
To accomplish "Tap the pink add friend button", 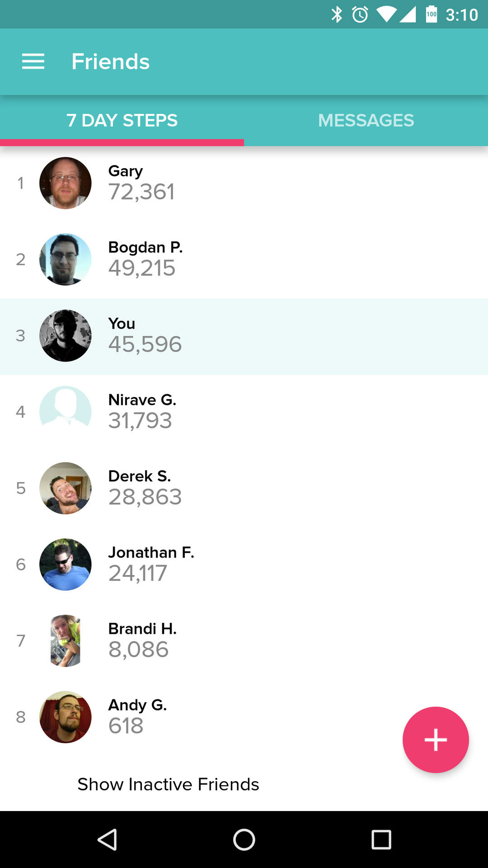I will 436,740.
